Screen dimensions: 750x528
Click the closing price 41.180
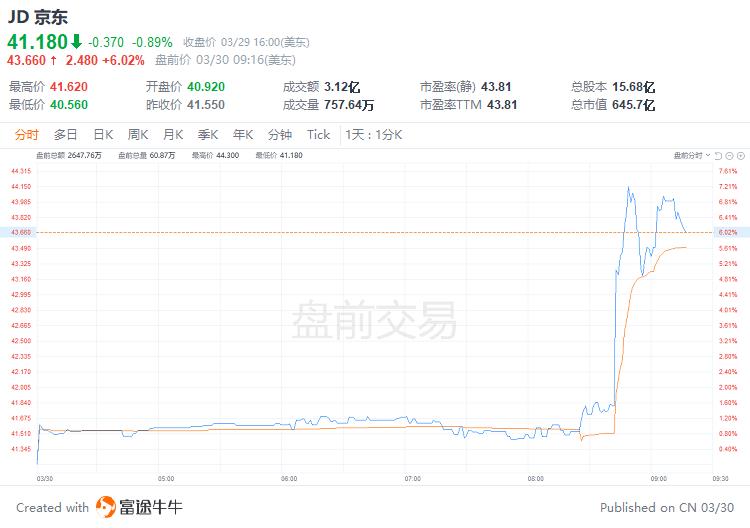(x=37, y=42)
